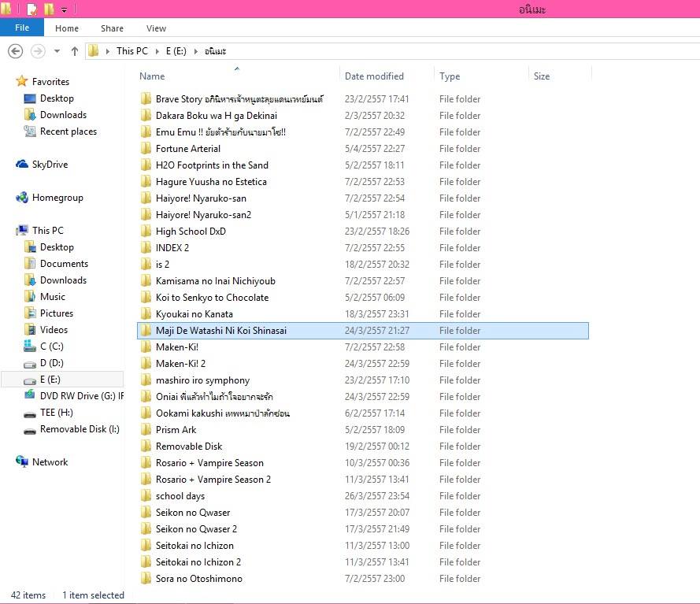Screen dimensions: 700x604
Task: Expand the chevron after This PC in address bar
Action: 157,51
